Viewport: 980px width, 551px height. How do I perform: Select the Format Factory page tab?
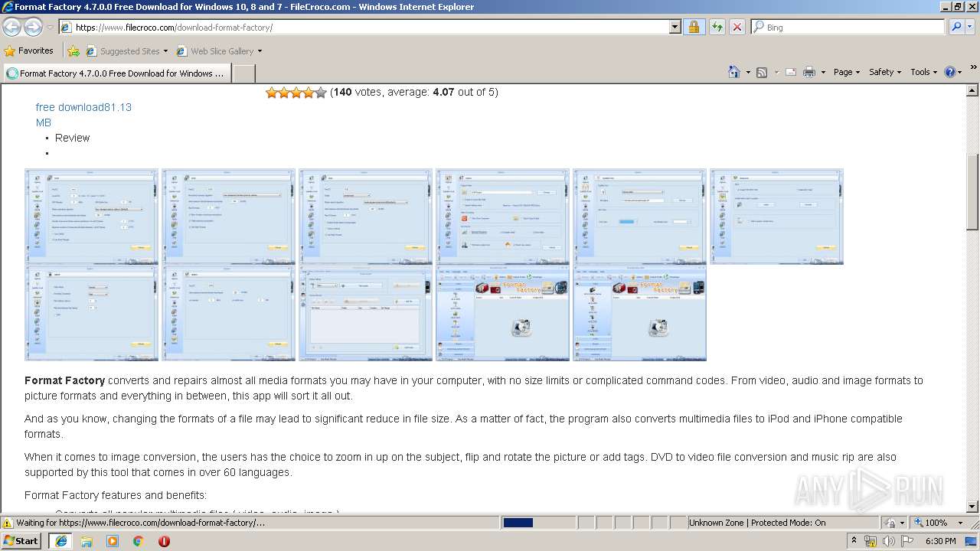click(x=116, y=73)
